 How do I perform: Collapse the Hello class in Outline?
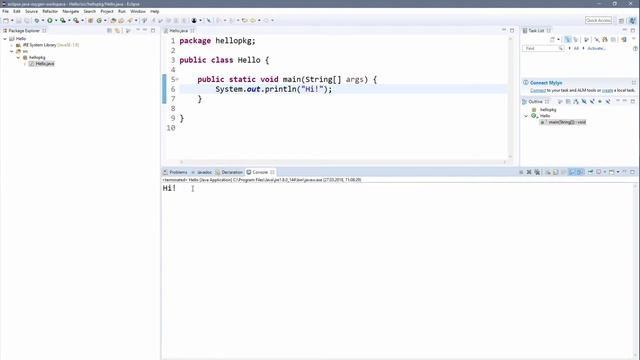526,116
